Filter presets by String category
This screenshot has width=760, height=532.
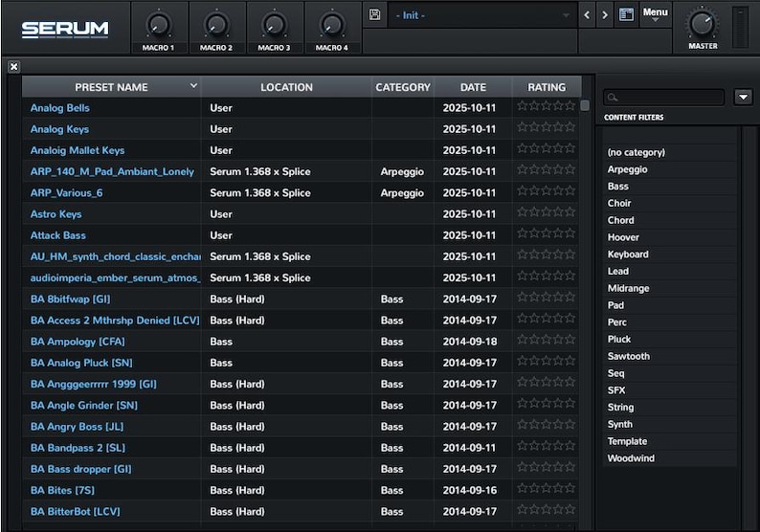[x=620, y=407]
